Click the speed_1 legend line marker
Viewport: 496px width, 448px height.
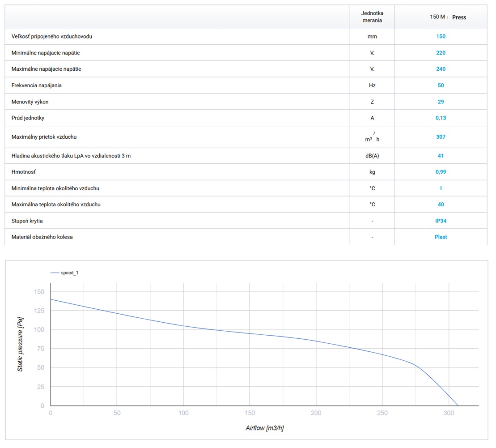(x=55, y=273)
